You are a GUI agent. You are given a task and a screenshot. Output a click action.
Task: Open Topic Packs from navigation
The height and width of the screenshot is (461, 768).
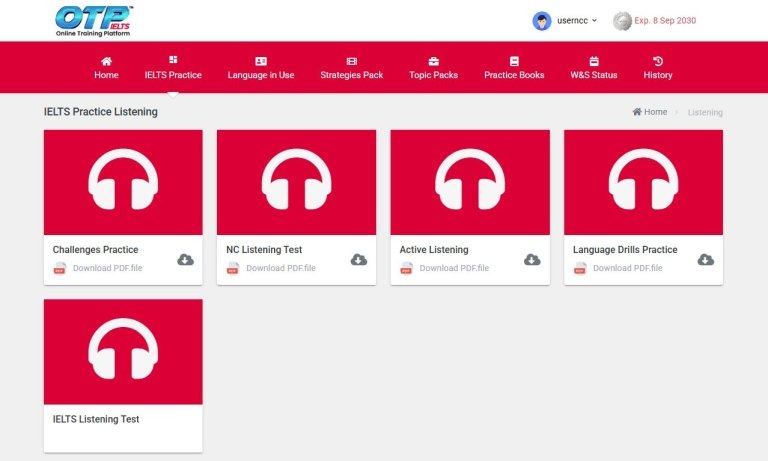pyautogui.click(x=434, y=68)
